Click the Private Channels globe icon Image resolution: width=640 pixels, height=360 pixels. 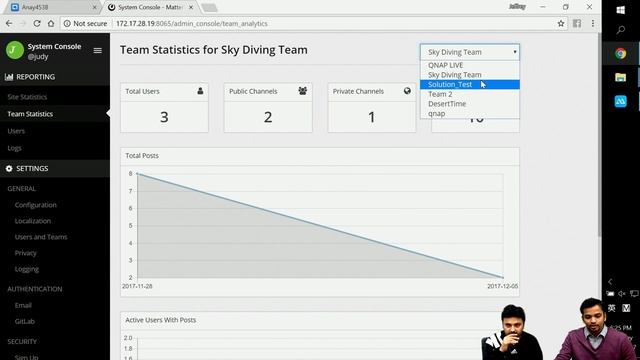[407, 91]
